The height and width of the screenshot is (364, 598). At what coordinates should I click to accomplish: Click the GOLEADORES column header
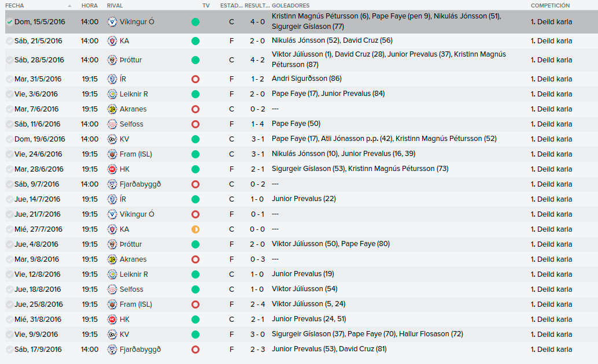click(290, 5)
